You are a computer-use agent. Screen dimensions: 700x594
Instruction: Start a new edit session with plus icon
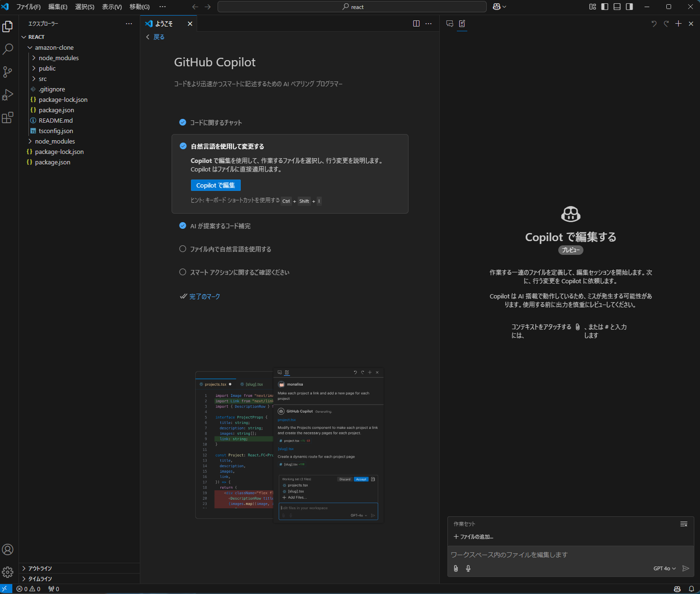[x=678, y=24]
